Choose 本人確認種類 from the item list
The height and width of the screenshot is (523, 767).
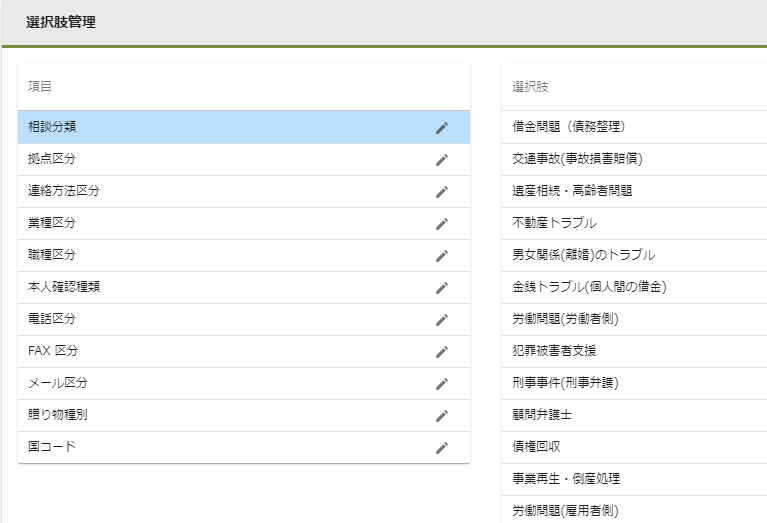200,287
